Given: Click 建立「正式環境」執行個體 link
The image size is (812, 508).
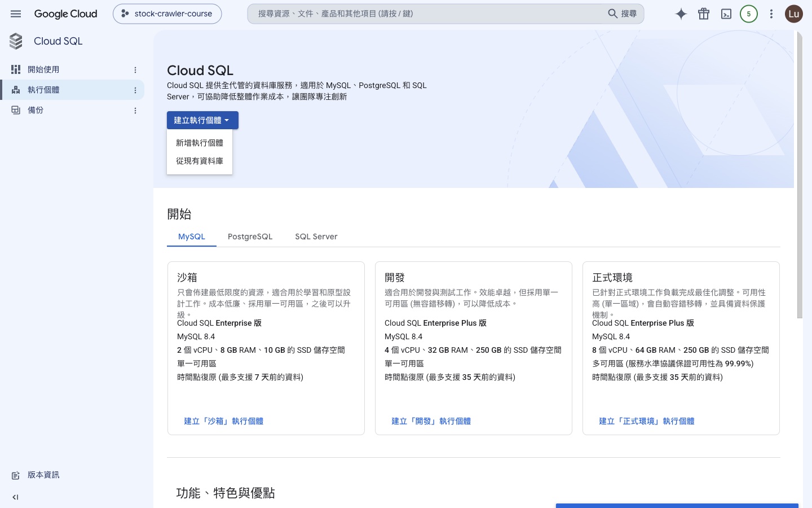Looking at the screenshot, I should [x=647, y=421].
